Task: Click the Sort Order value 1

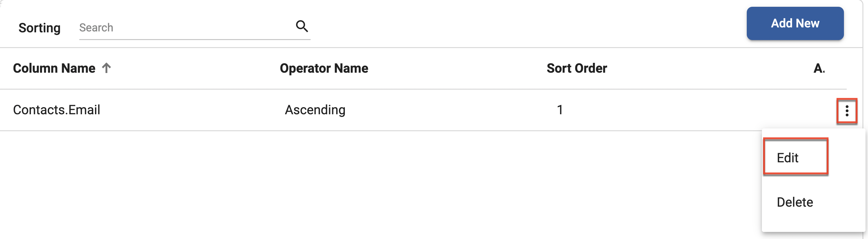Action: click(560, 110)
